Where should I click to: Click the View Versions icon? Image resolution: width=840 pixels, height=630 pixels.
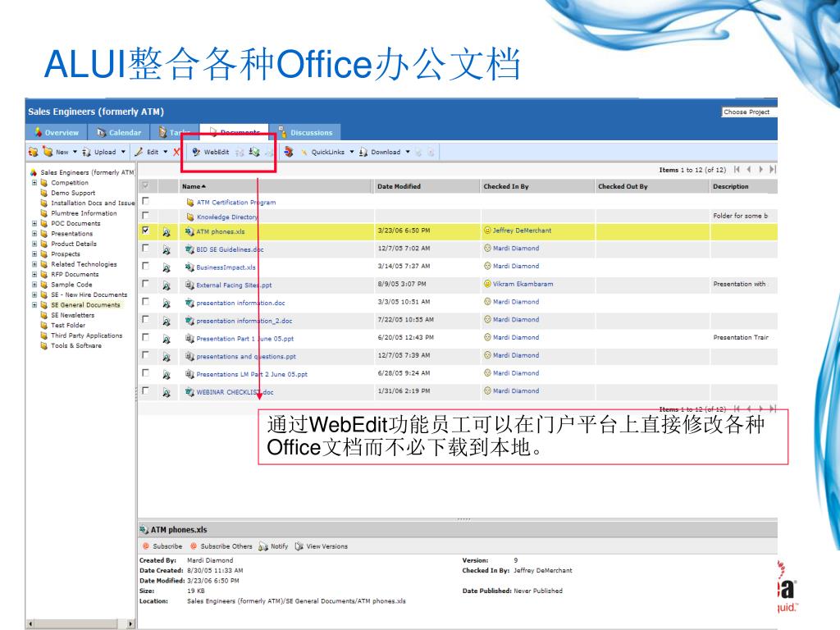tap(299, 546)
